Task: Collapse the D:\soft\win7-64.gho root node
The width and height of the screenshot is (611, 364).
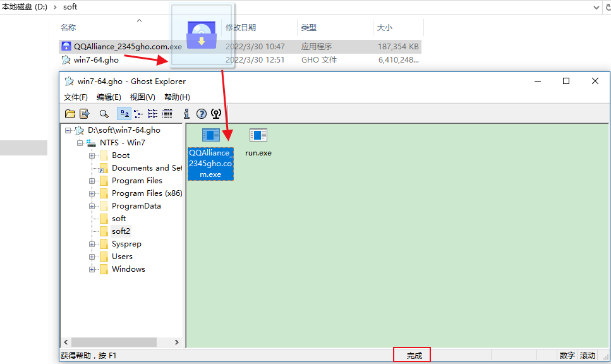Action: click(68, 130)
